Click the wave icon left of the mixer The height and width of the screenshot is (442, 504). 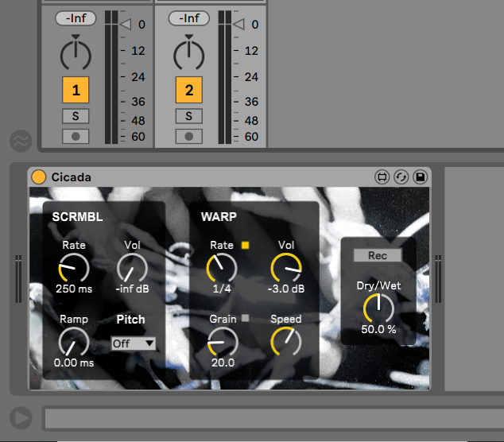tap(20, 141)
